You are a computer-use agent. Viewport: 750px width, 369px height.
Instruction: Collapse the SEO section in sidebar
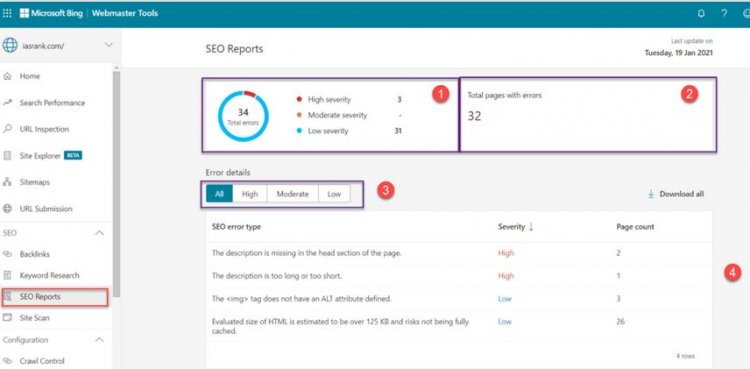click(99, 233)
